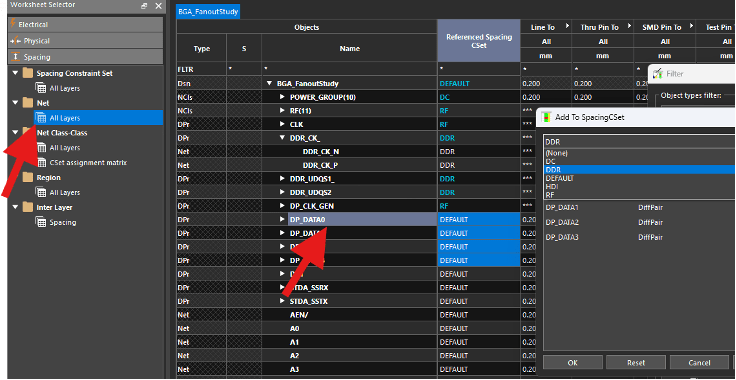The image size is (736, 380).
Task: Click the Inter Layer folder icon
Action: pyautogui.click(x=28, y=207)
